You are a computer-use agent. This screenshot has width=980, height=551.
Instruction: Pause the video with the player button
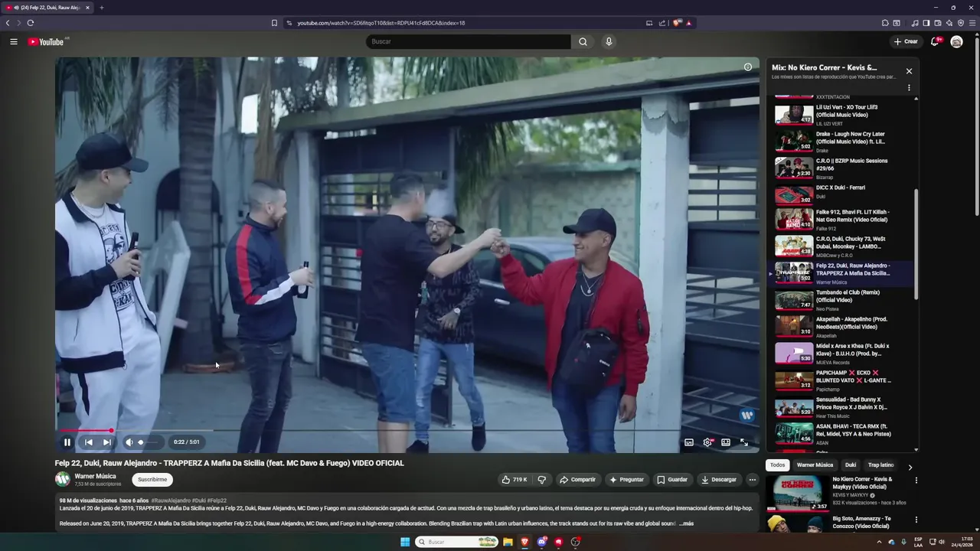(x=67, y=442)
